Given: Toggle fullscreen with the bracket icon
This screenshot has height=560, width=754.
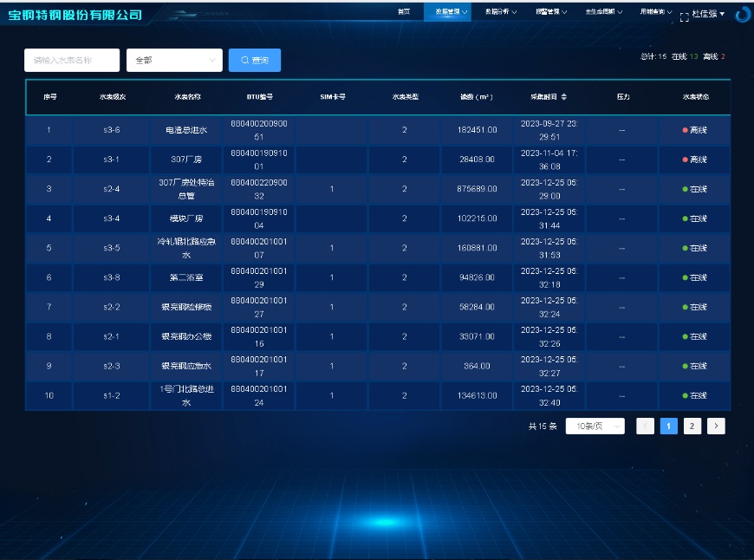Looking at the screenshot, I should click(x=685, y=17).
